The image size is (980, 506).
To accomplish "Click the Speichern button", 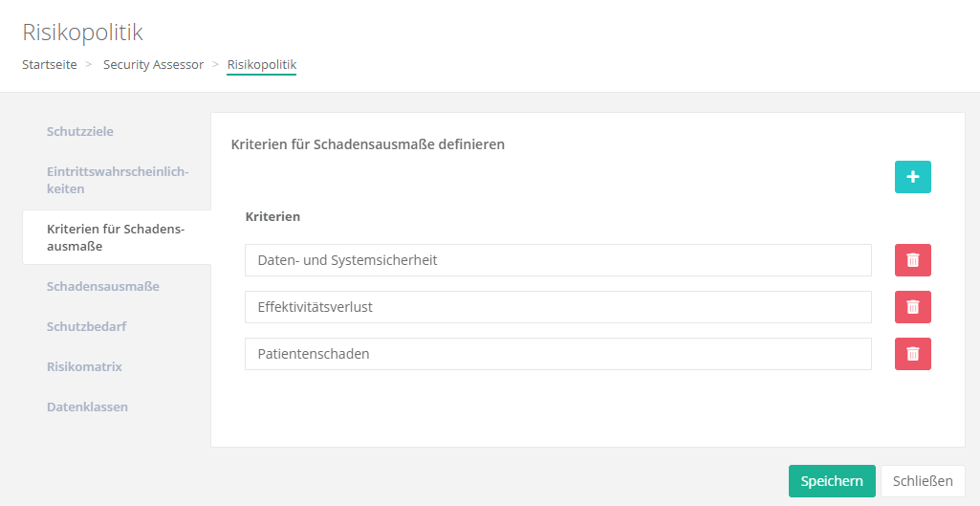I will pyautogui.click(x=831, y=481).
